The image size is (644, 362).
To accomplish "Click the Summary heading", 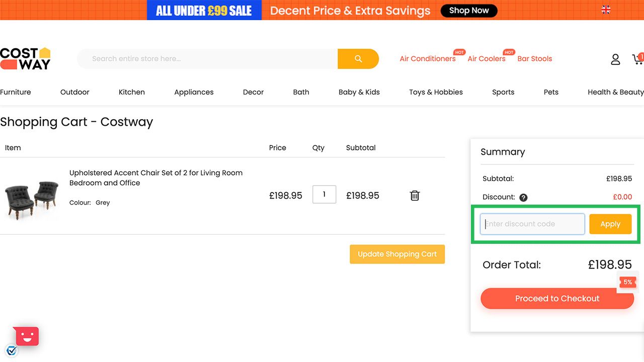I will coord(503,152).
